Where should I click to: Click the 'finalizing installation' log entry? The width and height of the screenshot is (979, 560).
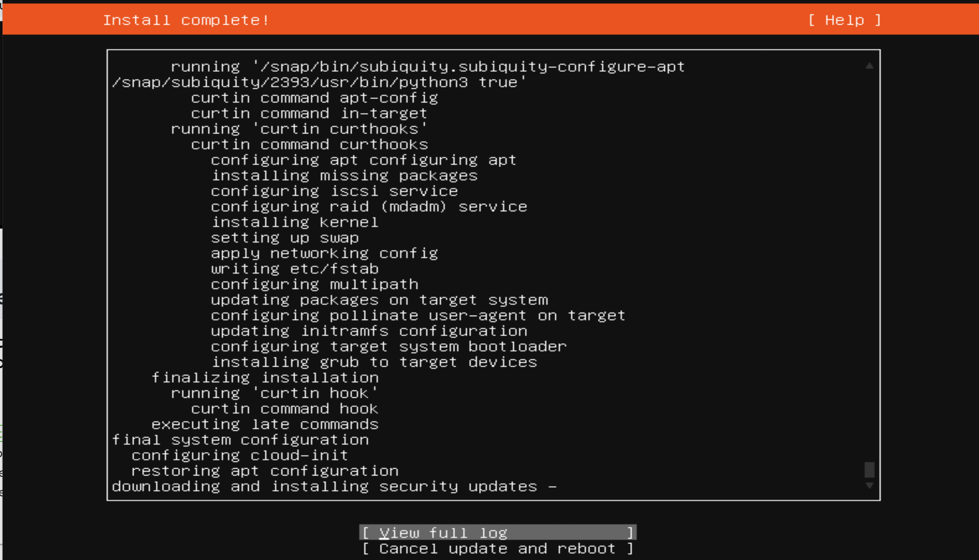(266, 377)
